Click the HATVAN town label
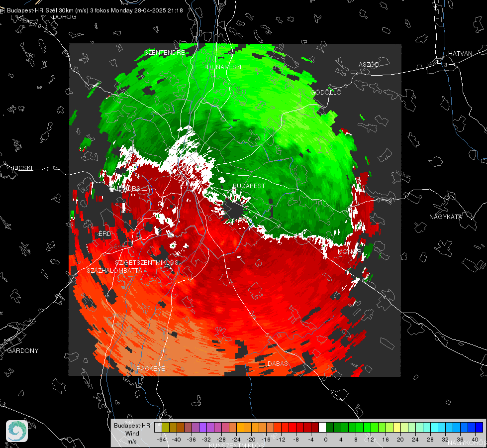 click(460, 53)
